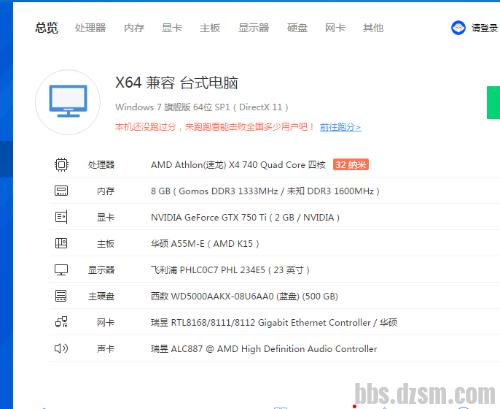Viewport: 500px width, 409px height.
Task: Click the red 本机还没跑过分 notice text
Action: 214,127
